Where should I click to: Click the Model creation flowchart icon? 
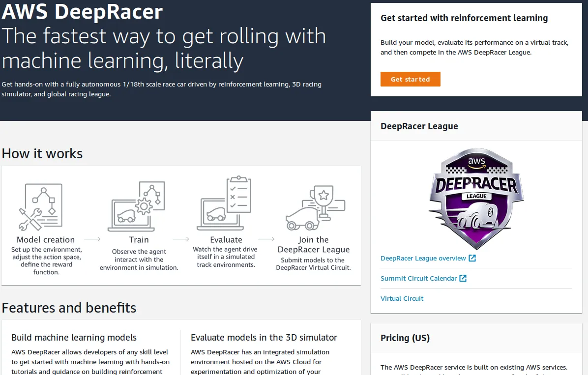click(x=41, y=207)
